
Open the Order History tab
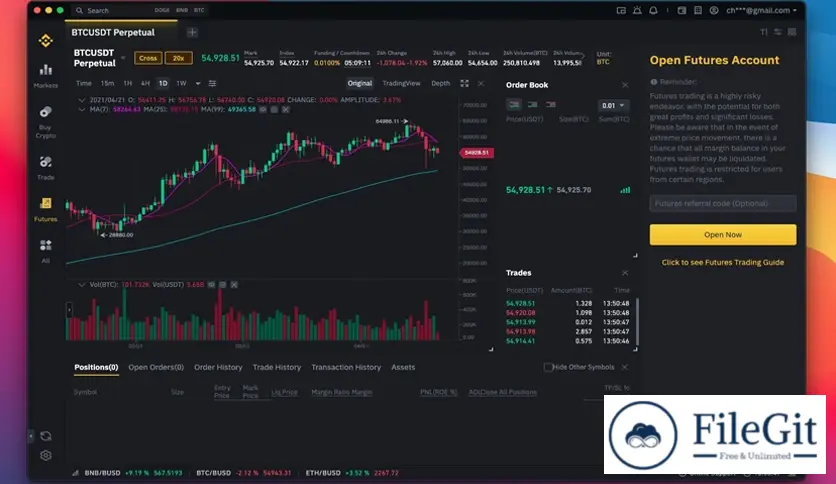[x=218, y=367]
